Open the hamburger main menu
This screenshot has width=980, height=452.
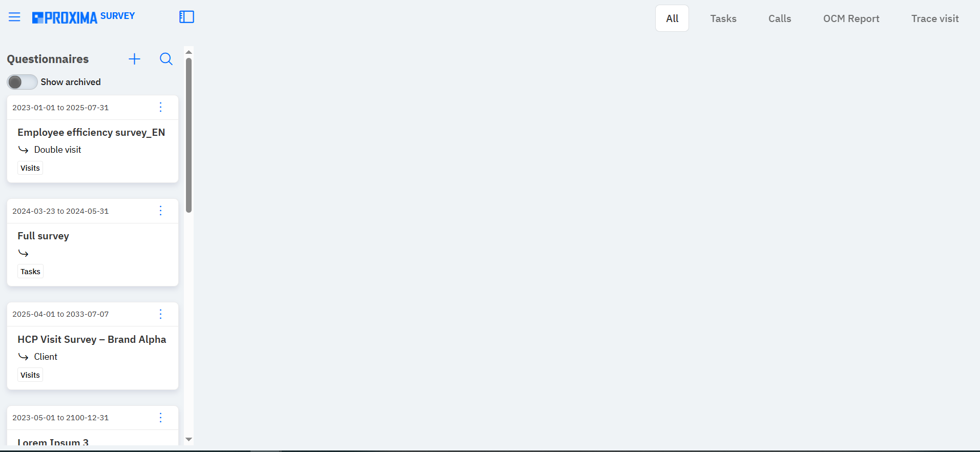[x=14, y=17]
